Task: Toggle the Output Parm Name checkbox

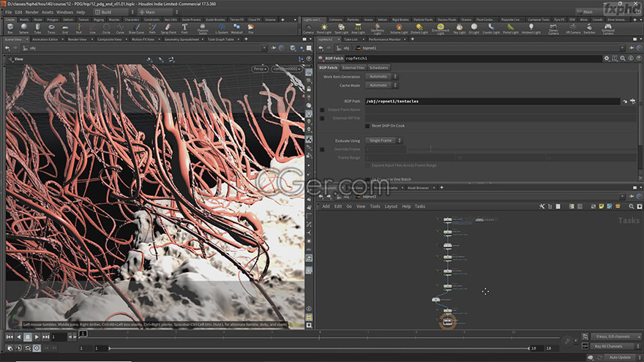Action: pos(322,110)
